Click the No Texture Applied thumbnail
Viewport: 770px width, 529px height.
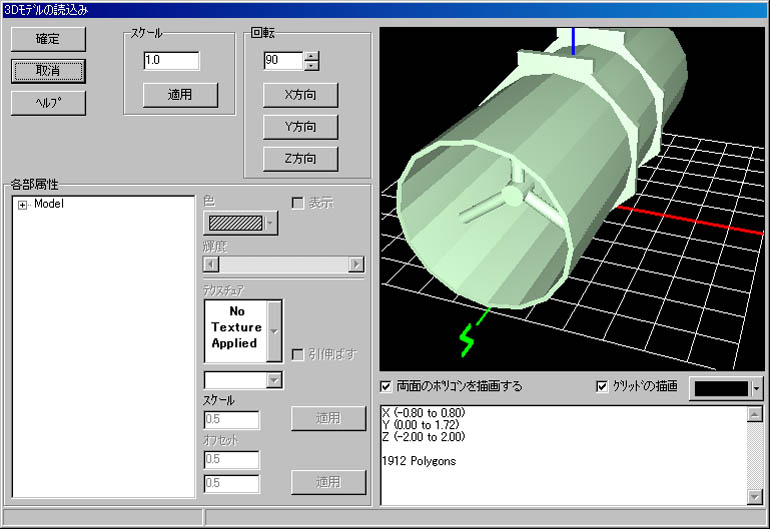pos(236,331)
